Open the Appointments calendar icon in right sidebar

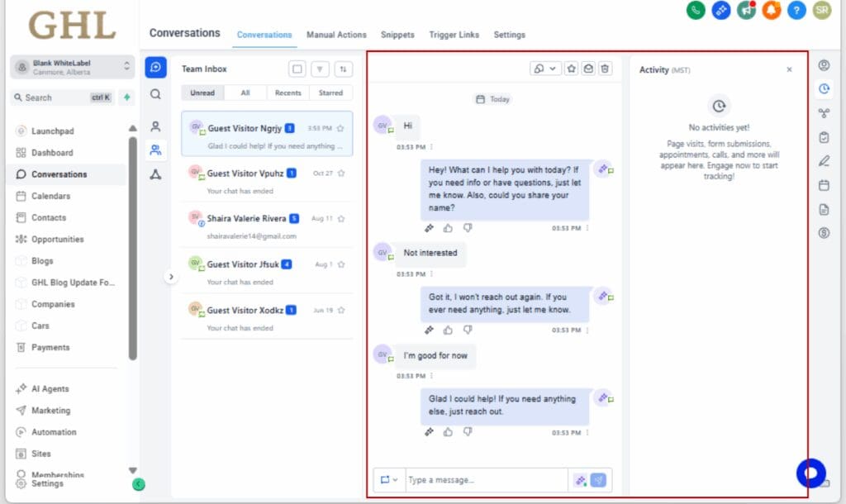coord(824,186)
